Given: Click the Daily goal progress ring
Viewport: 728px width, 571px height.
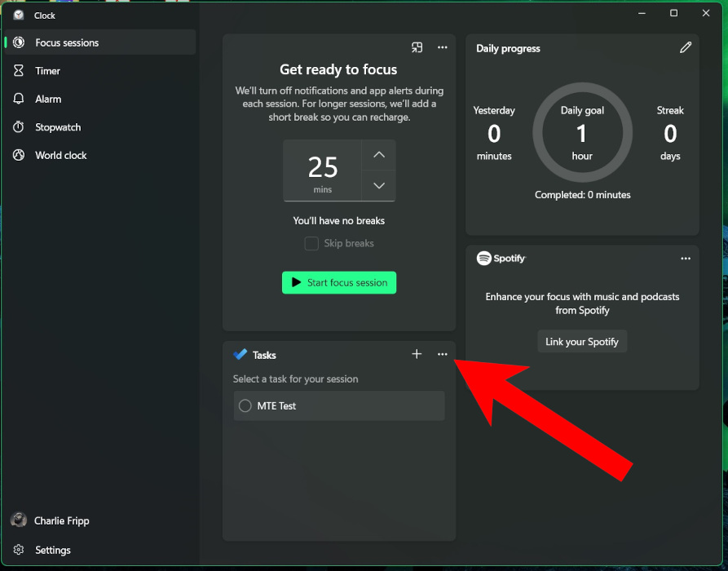Looking at the screenshot, I should coord(582,132).
